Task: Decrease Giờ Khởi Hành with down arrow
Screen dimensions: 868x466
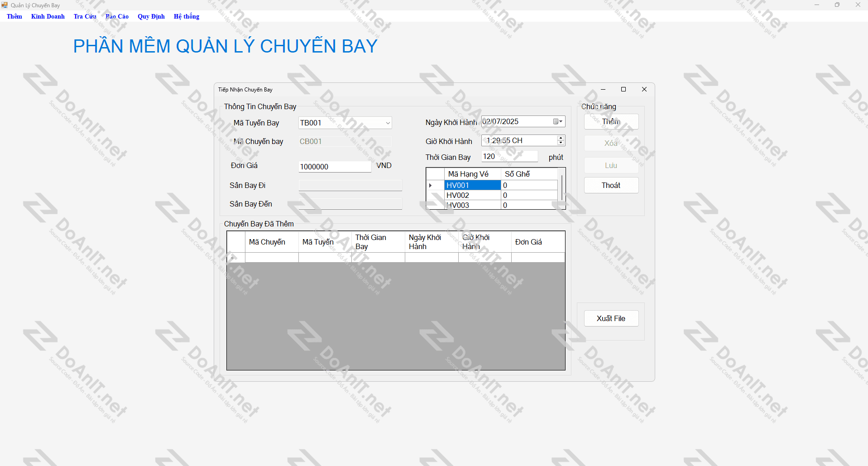Action: [x=561, y=143]
